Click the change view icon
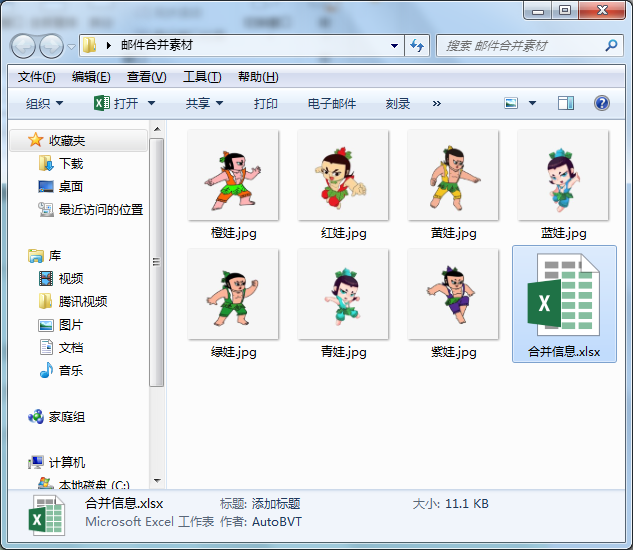Image resolution: width=633 pixels, height=550 pixels. click(511, 103)
